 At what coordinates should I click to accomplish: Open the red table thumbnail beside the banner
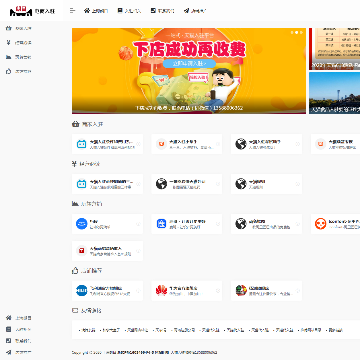tap(334, 49)
